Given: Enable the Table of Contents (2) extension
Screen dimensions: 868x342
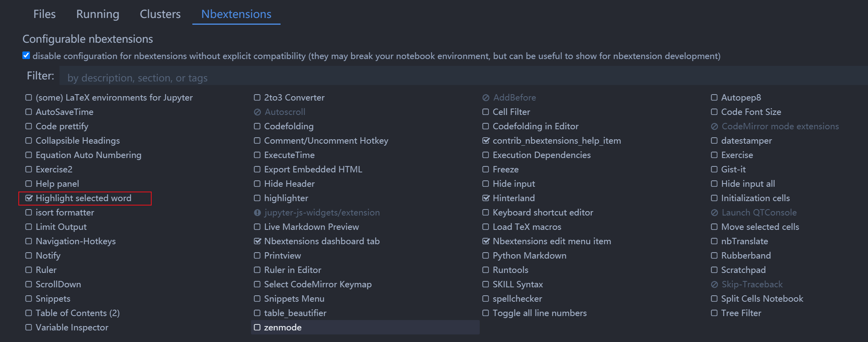Looking at the screenshot, I should click(x=29, y=313).
